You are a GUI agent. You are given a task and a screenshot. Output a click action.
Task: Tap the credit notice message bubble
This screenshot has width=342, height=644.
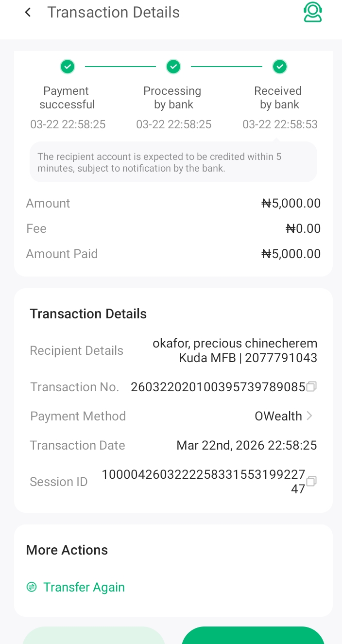pos(173,162)
